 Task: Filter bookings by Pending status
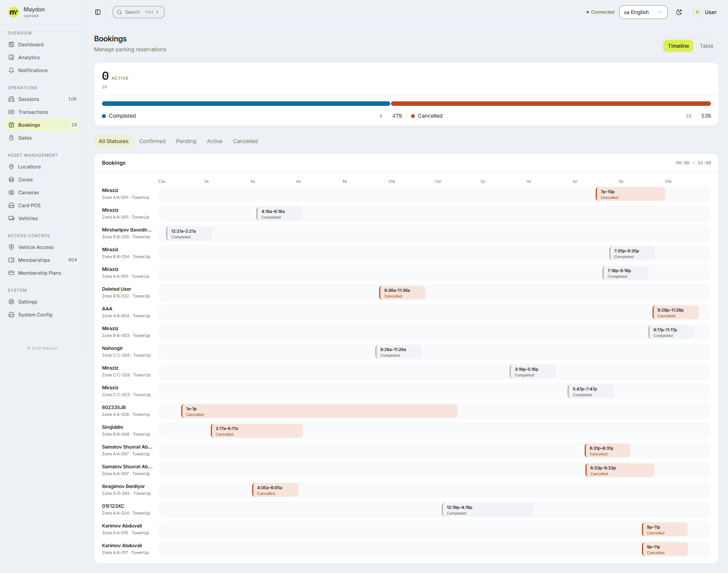point(186,141)
